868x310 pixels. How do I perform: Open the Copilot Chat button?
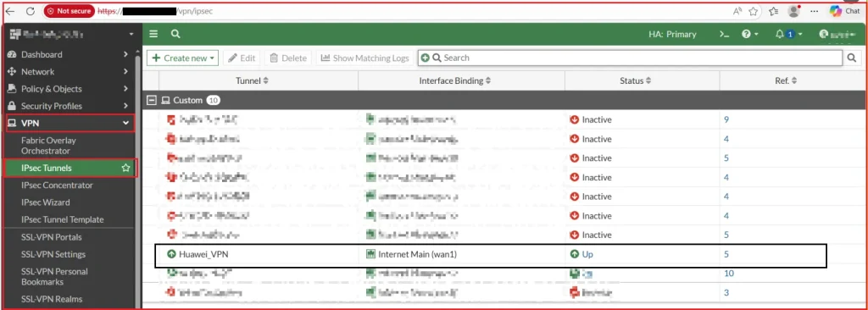[x=845, y=11]
